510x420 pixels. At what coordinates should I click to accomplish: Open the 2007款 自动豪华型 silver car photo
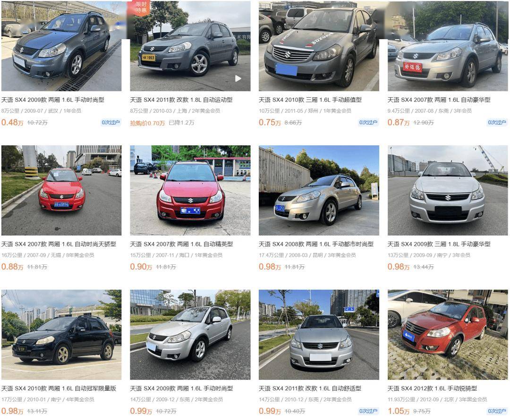tap(448, 46)
